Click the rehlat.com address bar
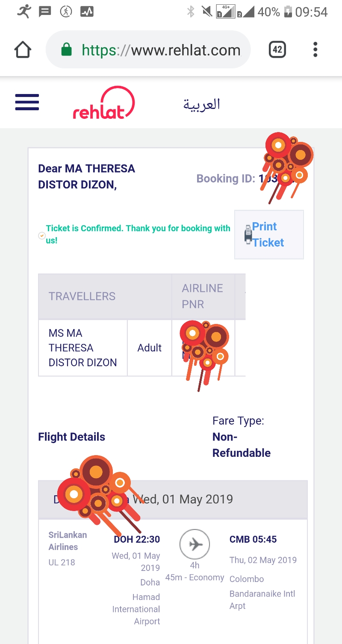The width and height of the screenshot is (342, 644). point(161,50)
